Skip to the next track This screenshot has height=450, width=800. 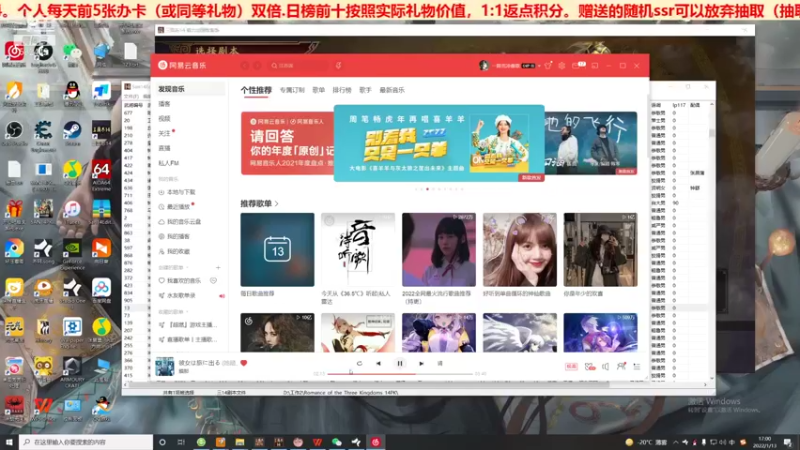pos(421,364)
